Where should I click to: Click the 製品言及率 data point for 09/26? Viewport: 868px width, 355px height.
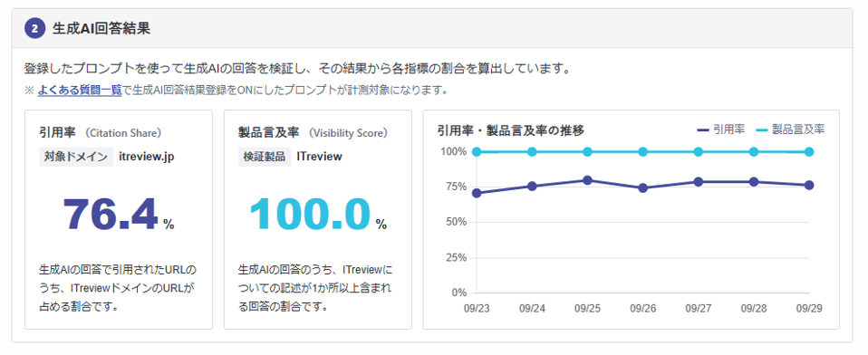coord(642,151)
